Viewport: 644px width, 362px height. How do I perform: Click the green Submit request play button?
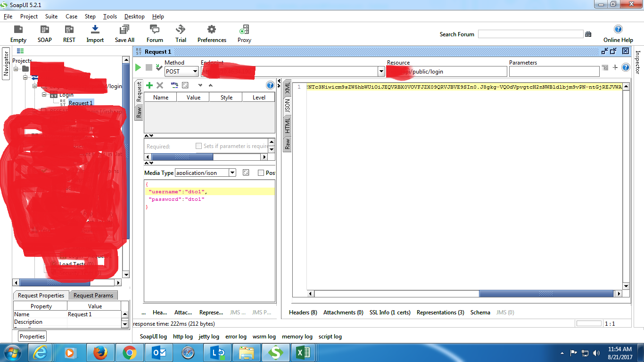138,67
